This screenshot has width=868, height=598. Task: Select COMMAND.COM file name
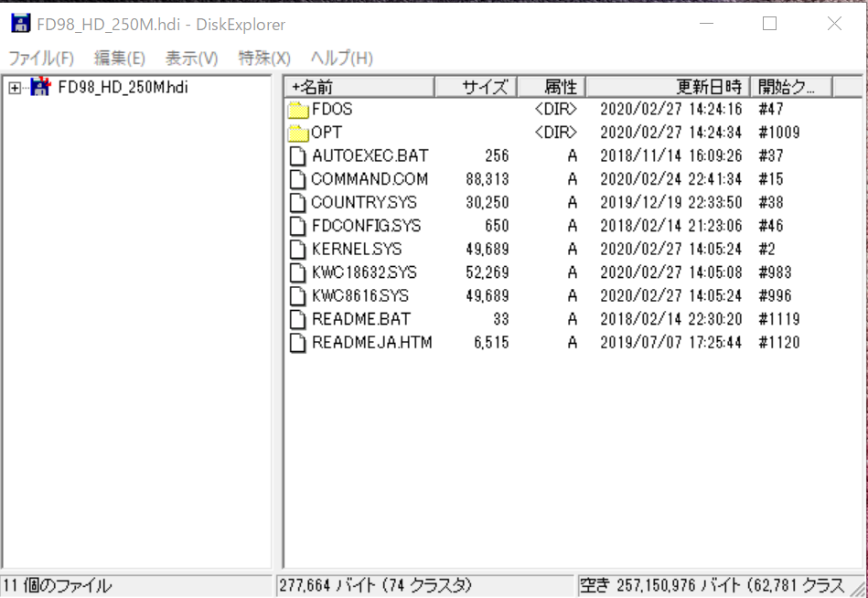point(370,178)
